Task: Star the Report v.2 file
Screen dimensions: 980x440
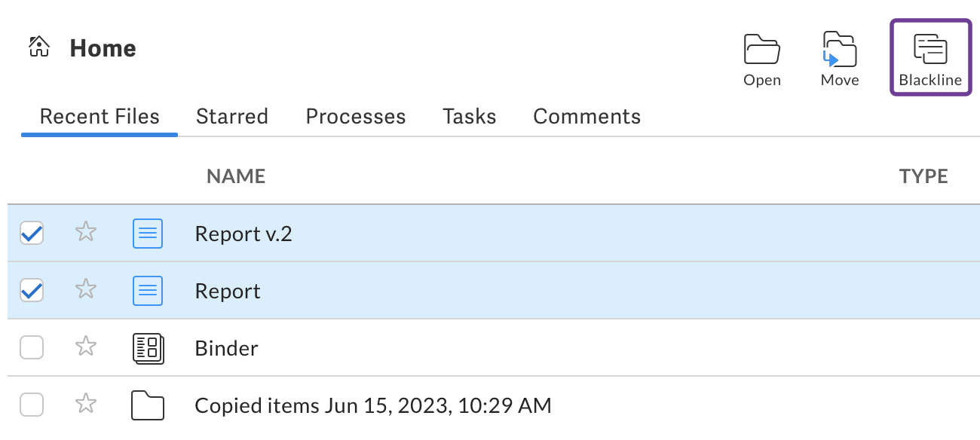Action: tap(86, 231)
